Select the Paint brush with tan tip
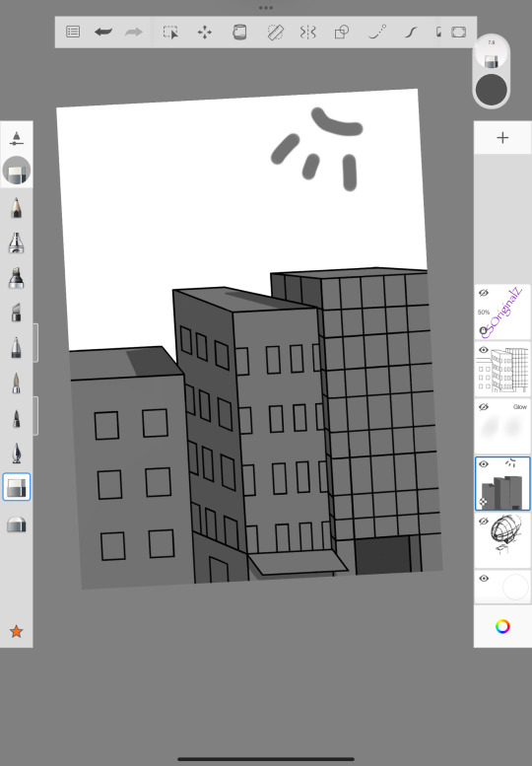532x766 pixels. point(16,383)
